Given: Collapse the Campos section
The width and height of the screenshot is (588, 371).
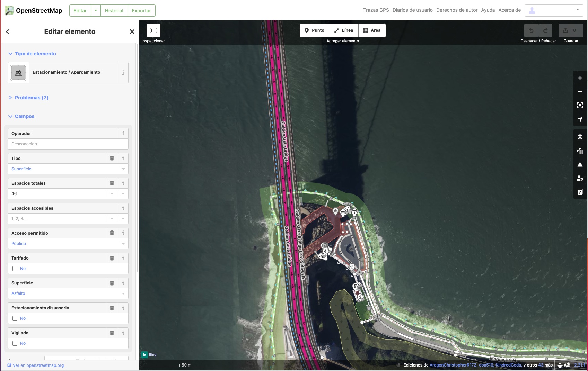Looking at the screenshot, I should tap(21, 116).
